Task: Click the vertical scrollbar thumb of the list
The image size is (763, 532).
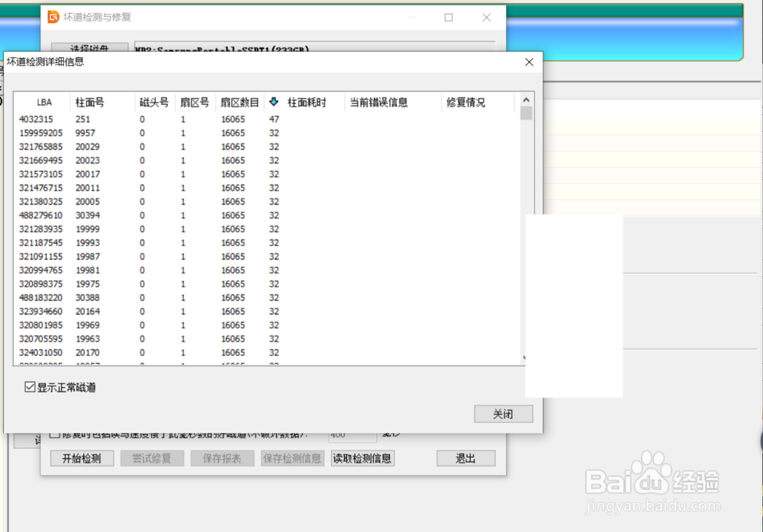Action: (526, 113)
